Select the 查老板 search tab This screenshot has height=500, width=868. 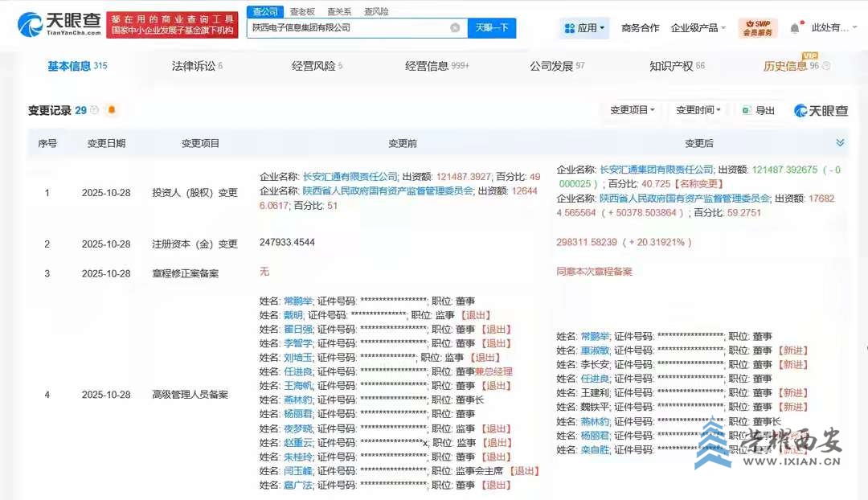pos(302,11)
